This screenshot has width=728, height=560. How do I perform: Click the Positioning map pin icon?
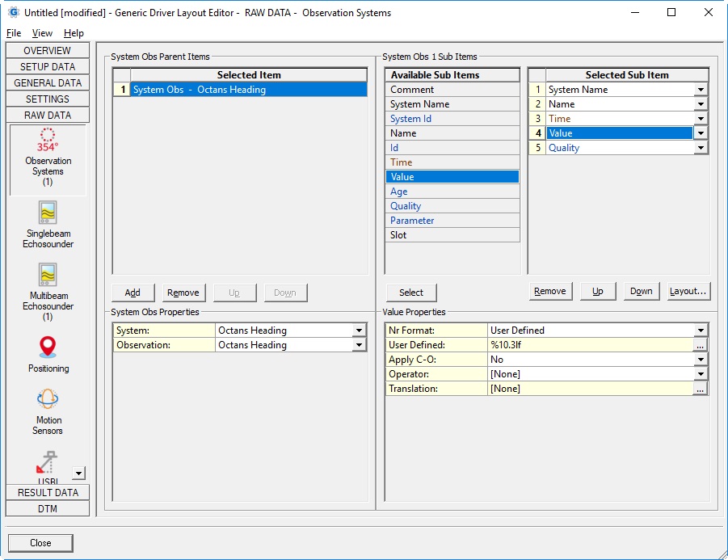tap(48, 347)
